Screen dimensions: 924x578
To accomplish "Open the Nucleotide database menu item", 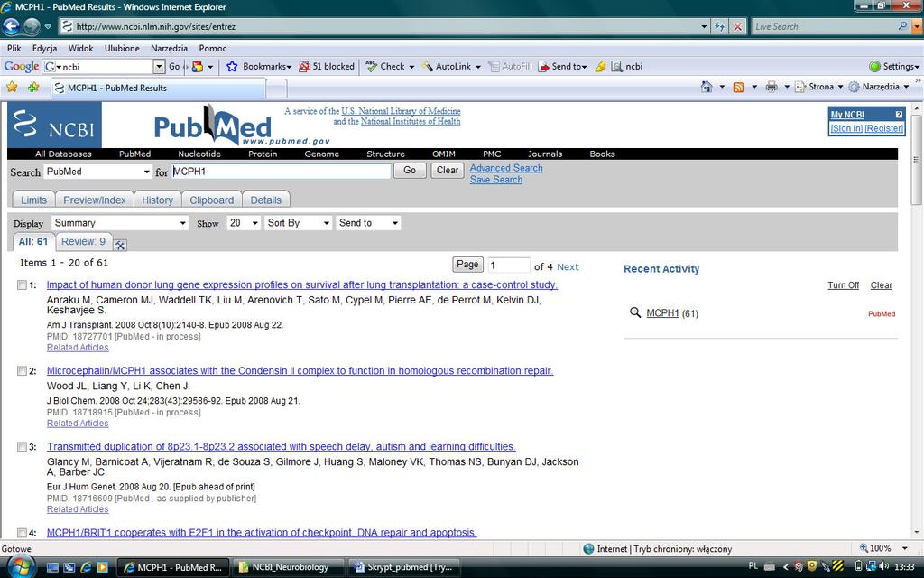I will pos(199,154).
